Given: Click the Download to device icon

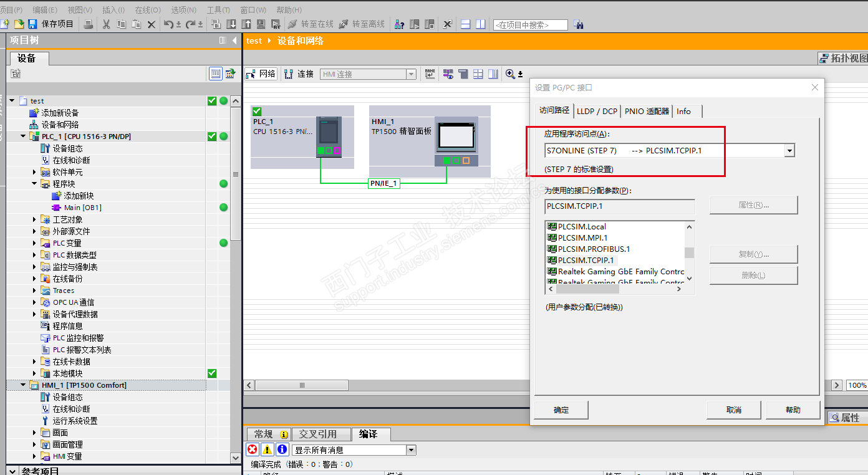Looking at the screenshot, I should click(x=231, y=24).
